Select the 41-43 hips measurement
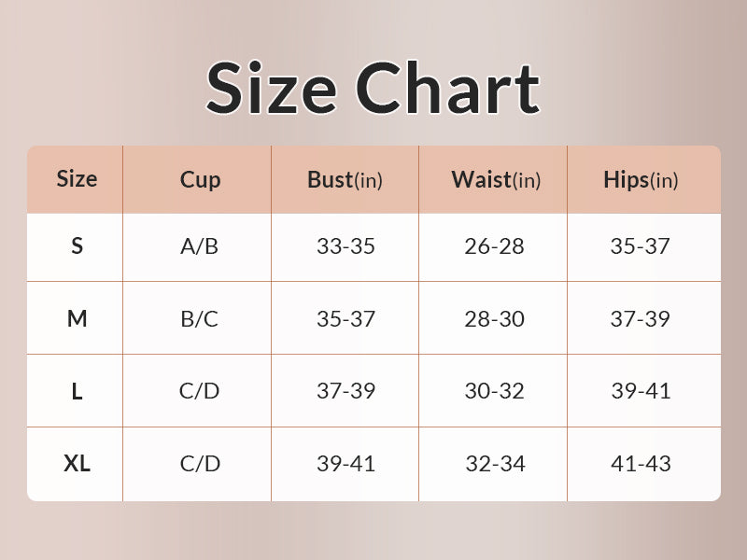The height and width of the screenshot is (560, 747). click(641, 463)
